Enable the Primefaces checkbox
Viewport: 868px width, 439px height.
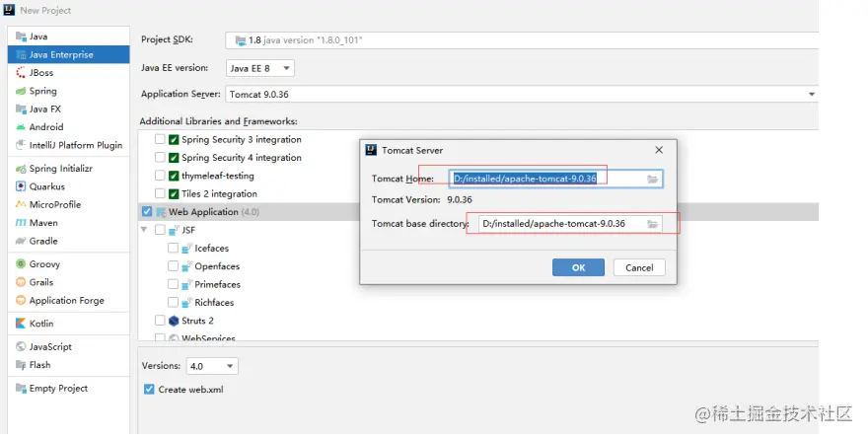coord(173,284)
